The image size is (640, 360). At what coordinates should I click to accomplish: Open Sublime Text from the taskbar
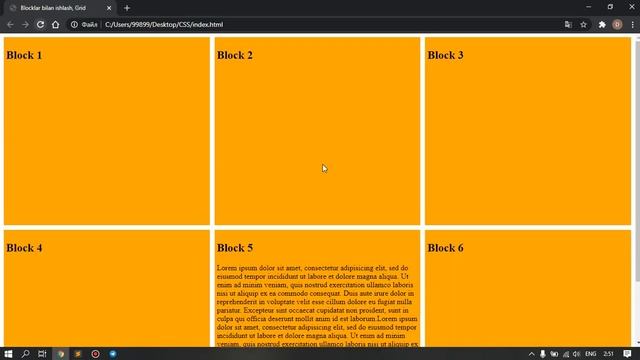point(78,354)
